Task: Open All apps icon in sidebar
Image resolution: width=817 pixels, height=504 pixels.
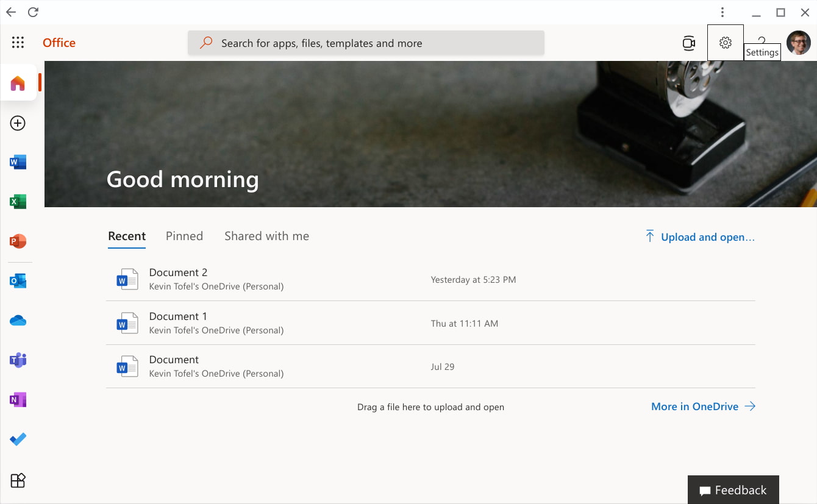Action: 18,480
